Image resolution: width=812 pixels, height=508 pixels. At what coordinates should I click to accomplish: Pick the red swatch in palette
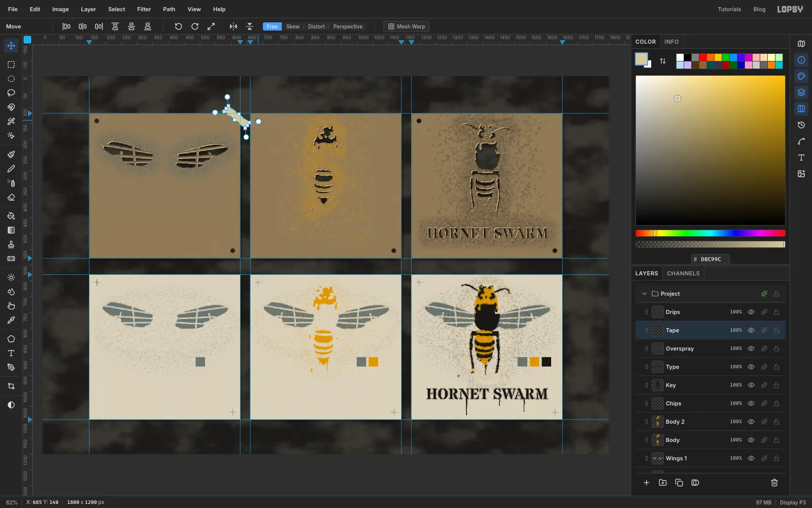tap(703, 57)
